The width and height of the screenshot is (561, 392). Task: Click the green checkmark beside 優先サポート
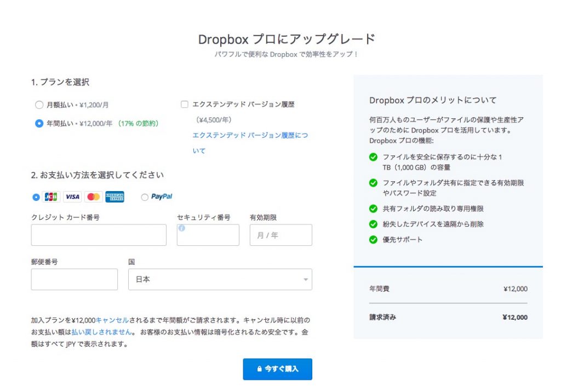tap(373, 240)
